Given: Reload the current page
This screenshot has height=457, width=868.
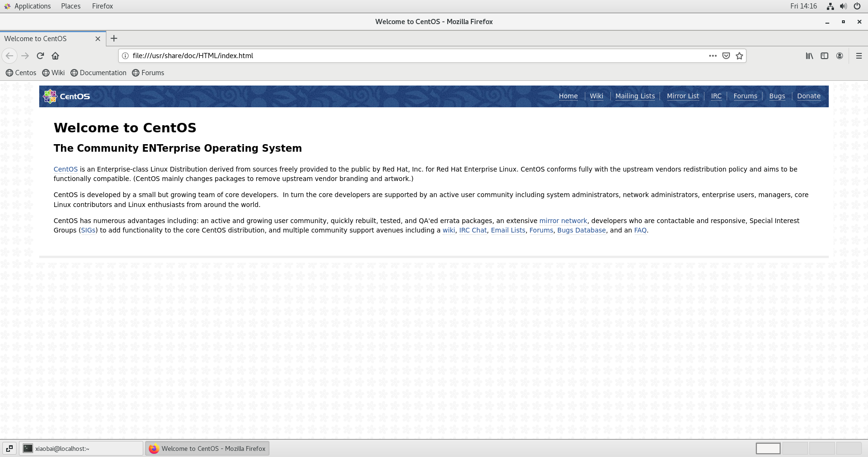Looking at the screenshot, I should (40, 56).
